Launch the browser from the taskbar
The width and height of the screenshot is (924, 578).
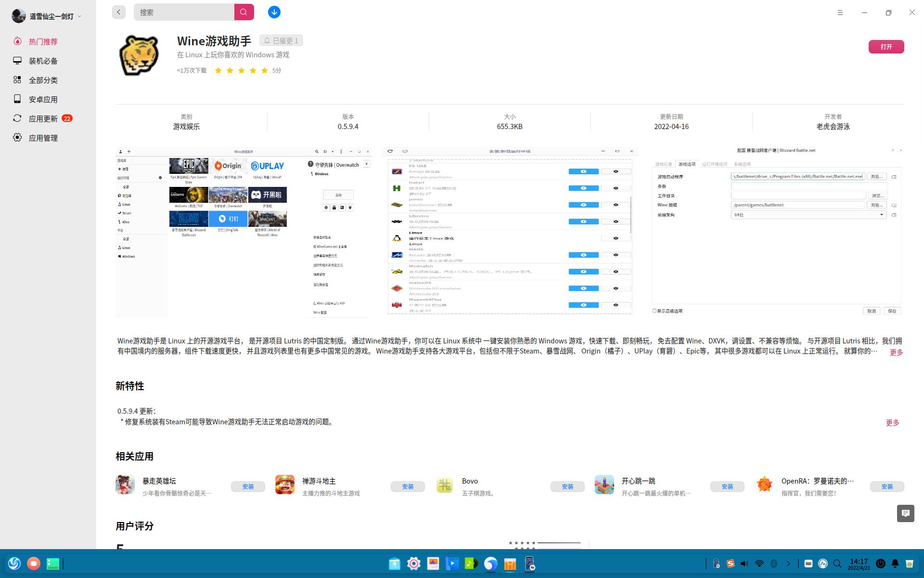[x=490, y=564]
